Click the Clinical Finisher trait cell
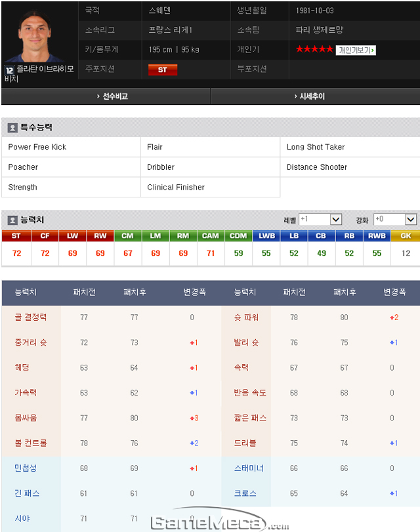420x532 pixels. (x=210, y=187)
